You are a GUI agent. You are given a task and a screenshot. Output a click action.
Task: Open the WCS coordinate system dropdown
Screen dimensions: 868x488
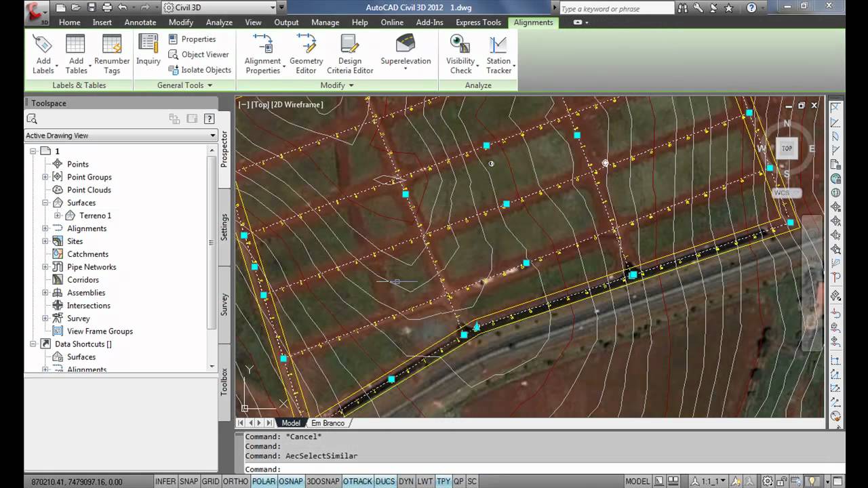pyautogui.click(x=785, y=193)
